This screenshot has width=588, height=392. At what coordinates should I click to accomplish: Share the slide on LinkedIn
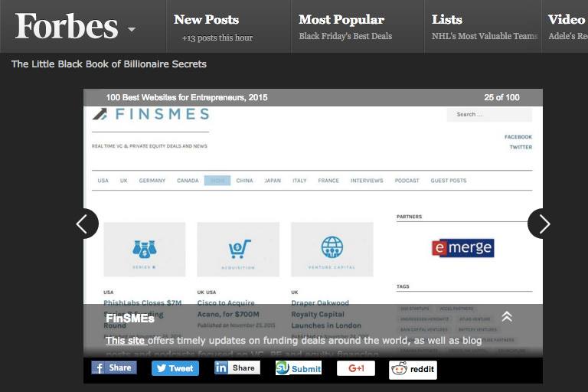click(x=237, y=368)
